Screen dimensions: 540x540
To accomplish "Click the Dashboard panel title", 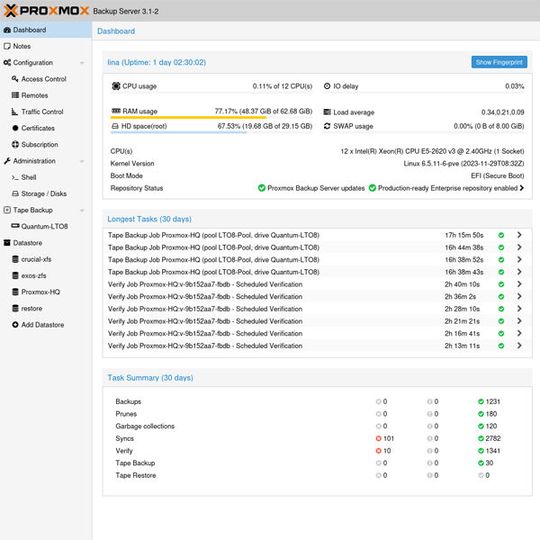I will click(116, 31).
